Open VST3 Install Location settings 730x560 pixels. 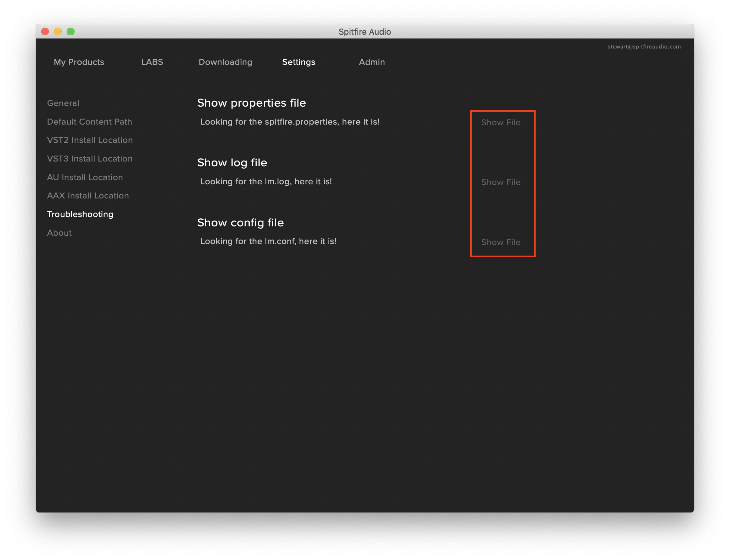90,159
